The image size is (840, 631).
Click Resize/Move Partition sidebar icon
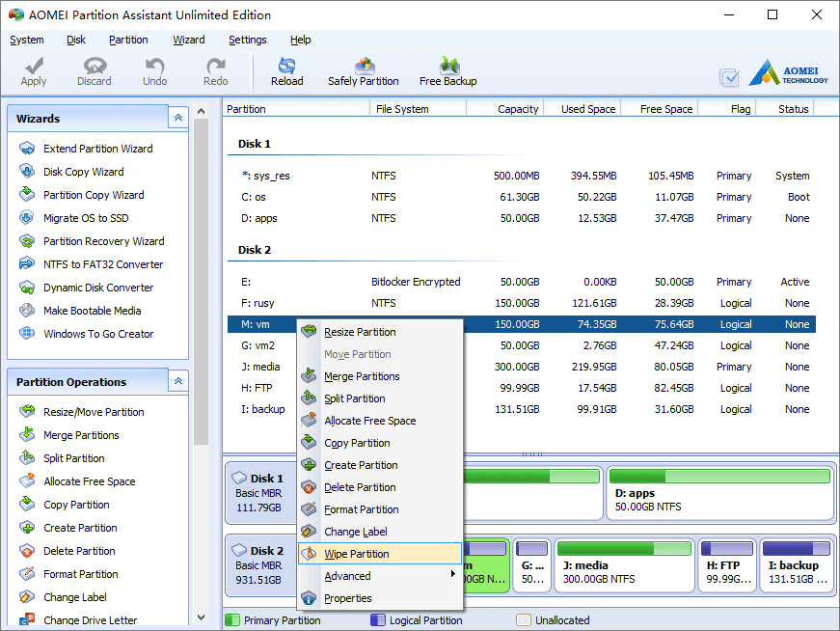(x=27, y=412)
